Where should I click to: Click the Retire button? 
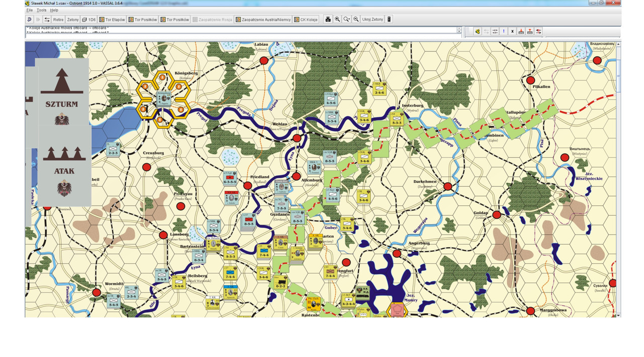pyautogui.click(x=58, y=20)
